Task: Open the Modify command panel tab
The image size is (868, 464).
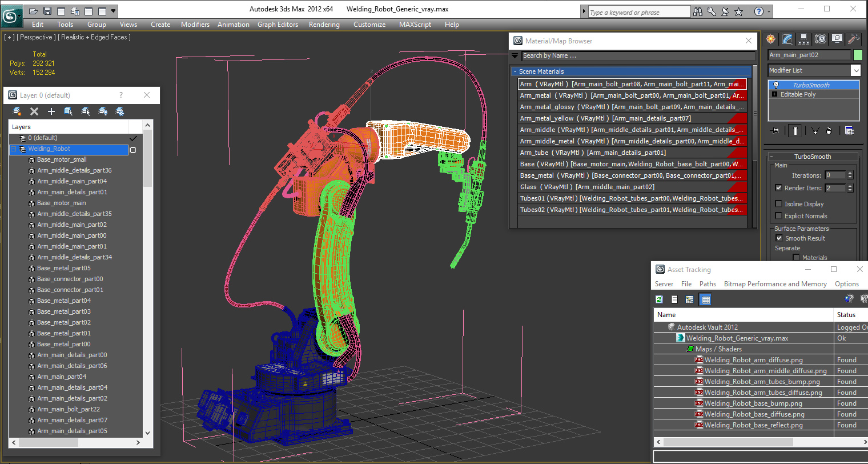Action: [x=787, y=39]
